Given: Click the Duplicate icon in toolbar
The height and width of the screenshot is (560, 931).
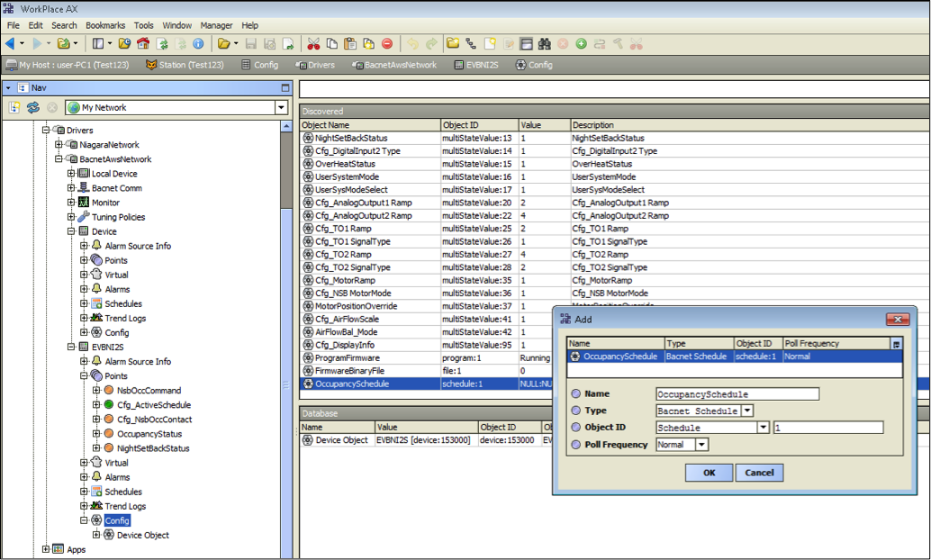Looking at the screenshot, I should 369,44.
